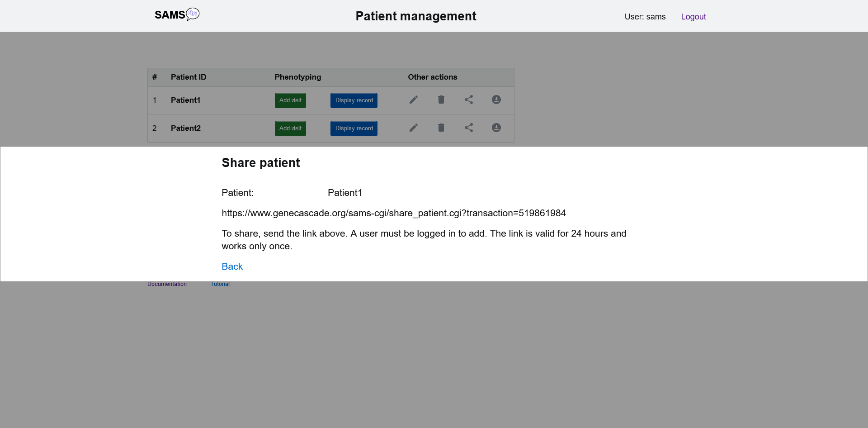Go back from the Share patient dialog

232,266
